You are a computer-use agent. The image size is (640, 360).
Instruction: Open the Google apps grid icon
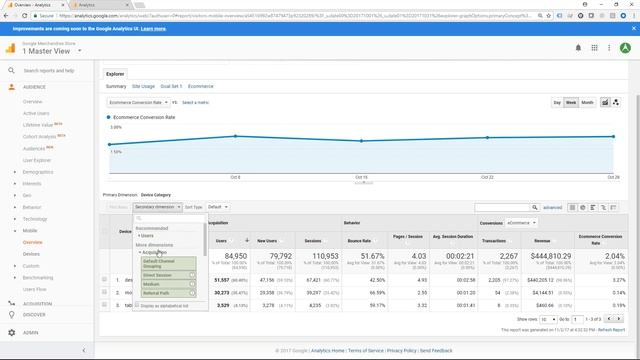coord(594,48)
